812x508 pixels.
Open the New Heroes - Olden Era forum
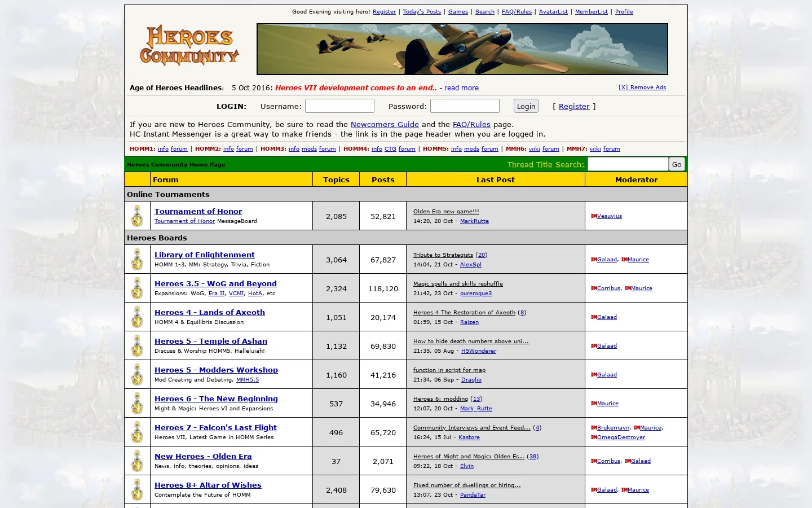[x=203, y=456]
